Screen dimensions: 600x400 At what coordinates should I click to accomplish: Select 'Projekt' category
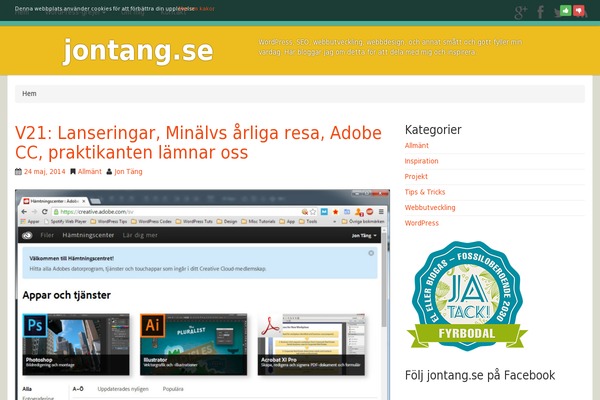click(x=416, y=176)
